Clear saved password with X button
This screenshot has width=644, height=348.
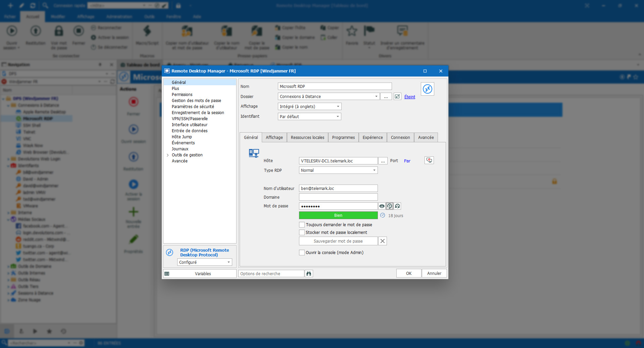pos(383,241)
